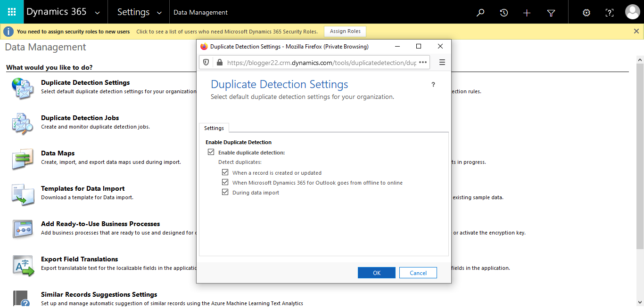Image resolution: width=644 pixels, height=308 pixels.
Task: Expand the Dynamics 365 dropdown chevron
Action: coord(98,12)
